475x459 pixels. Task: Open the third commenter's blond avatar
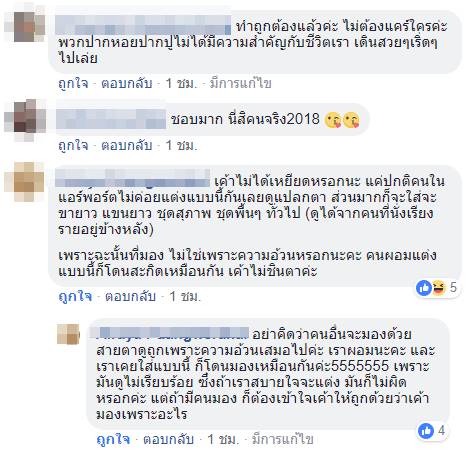click(x=25, y=182)
